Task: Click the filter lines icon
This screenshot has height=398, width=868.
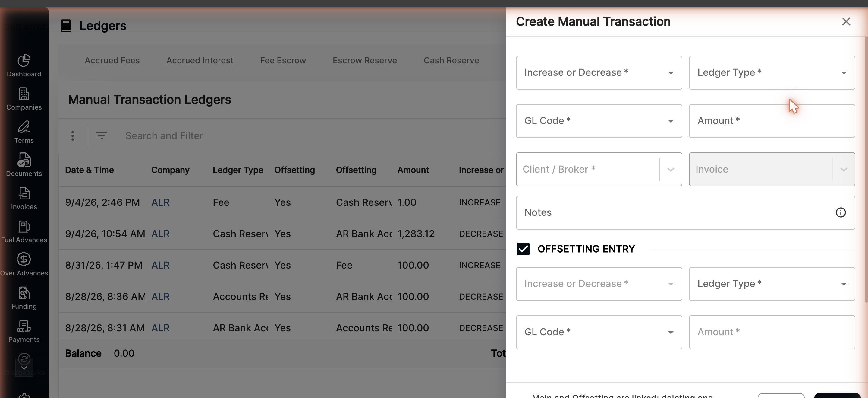Action: [102, 135]
